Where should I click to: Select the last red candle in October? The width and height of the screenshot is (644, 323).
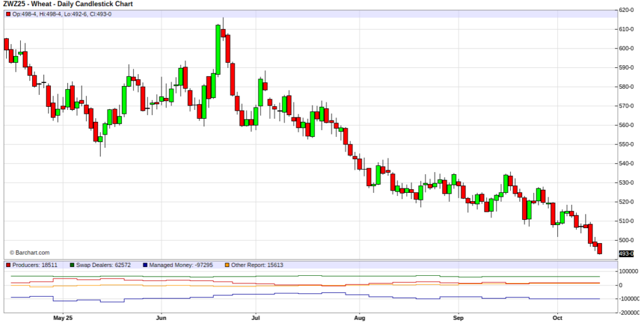tap(599, 248)
